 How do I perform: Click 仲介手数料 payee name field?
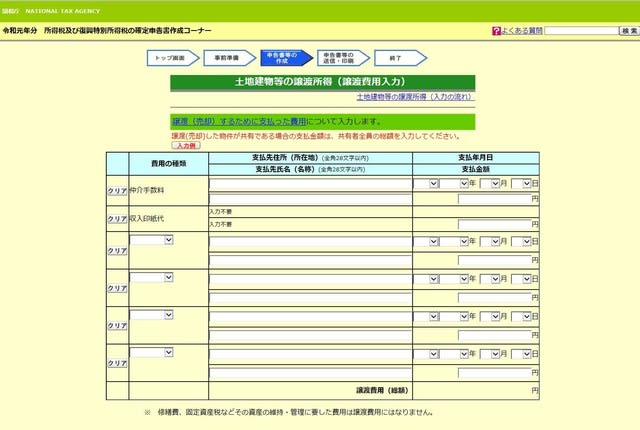click(x=310, y=199)
